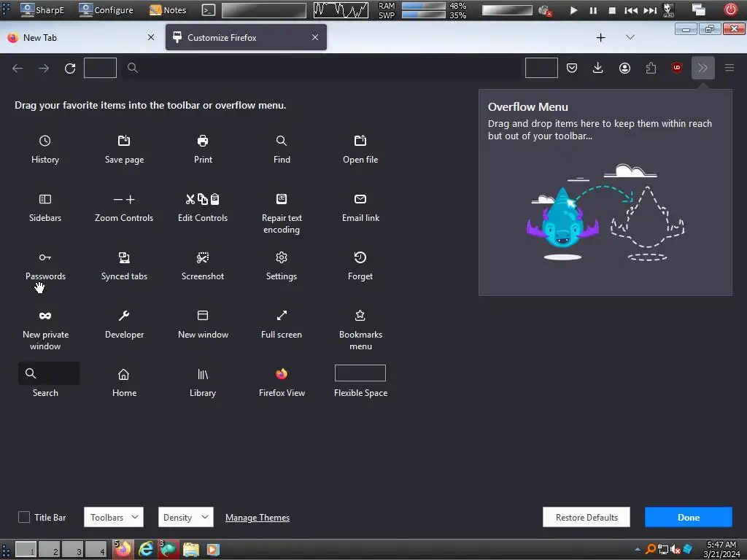Click the volume slider bar in top bar
Screen dimensions: 747x560
pyautogui.click(x=507, y=10)
